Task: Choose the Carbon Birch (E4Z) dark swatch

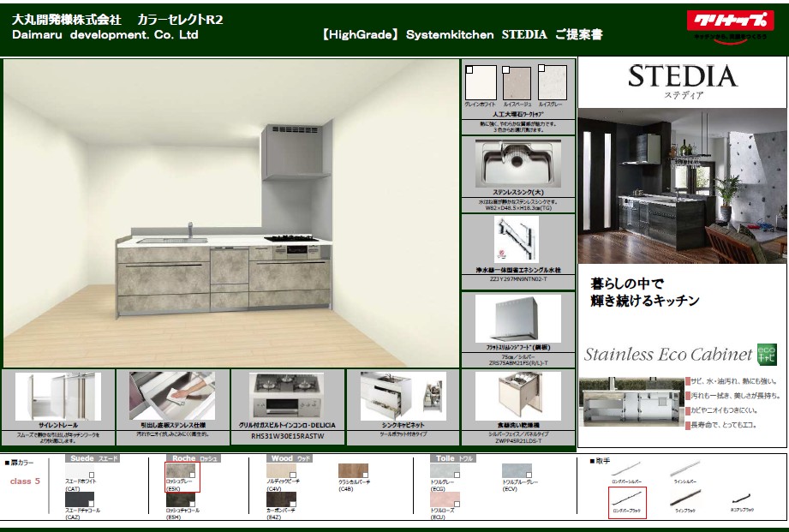Action: coord(281,499)
